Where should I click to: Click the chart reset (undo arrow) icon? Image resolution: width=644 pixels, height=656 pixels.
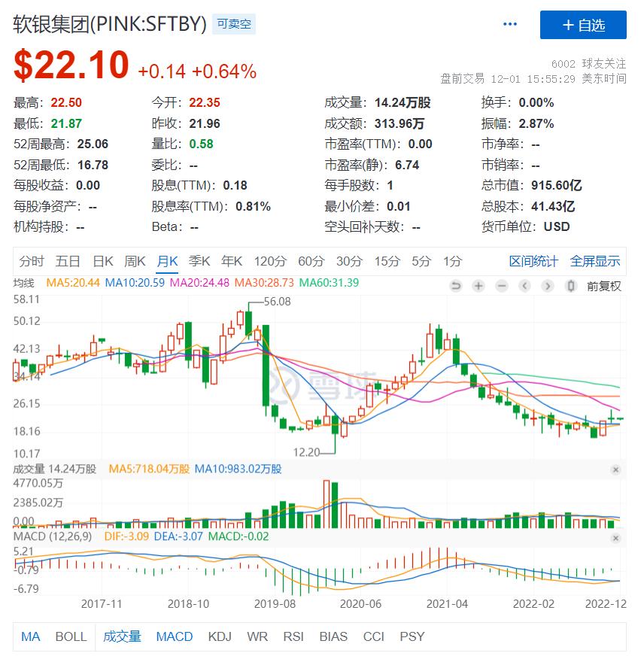click(x=456, y=286)
